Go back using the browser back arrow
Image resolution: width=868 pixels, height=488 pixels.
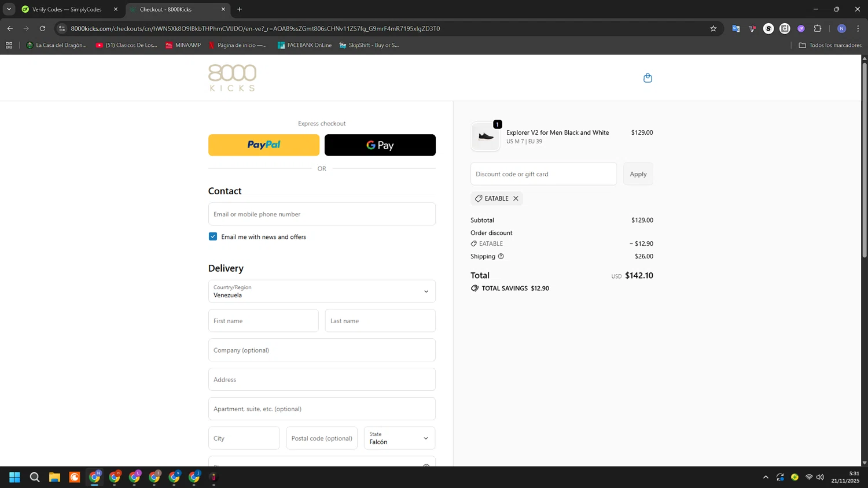(x=10, y=28)
